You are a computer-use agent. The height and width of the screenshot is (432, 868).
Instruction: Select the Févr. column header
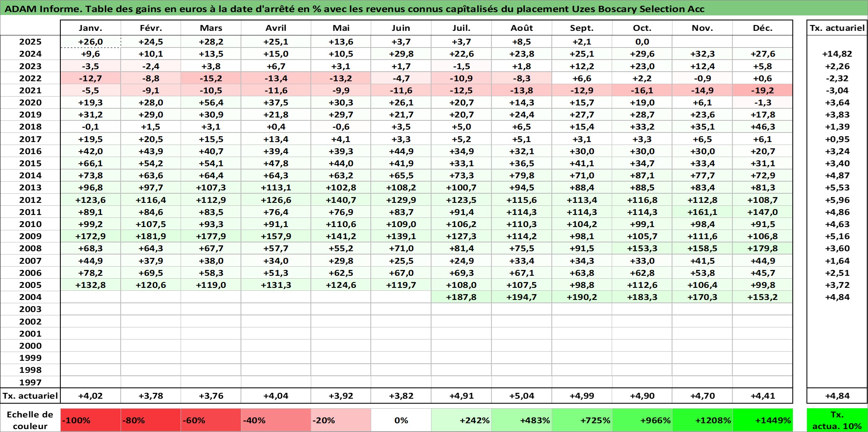[151, 28]
